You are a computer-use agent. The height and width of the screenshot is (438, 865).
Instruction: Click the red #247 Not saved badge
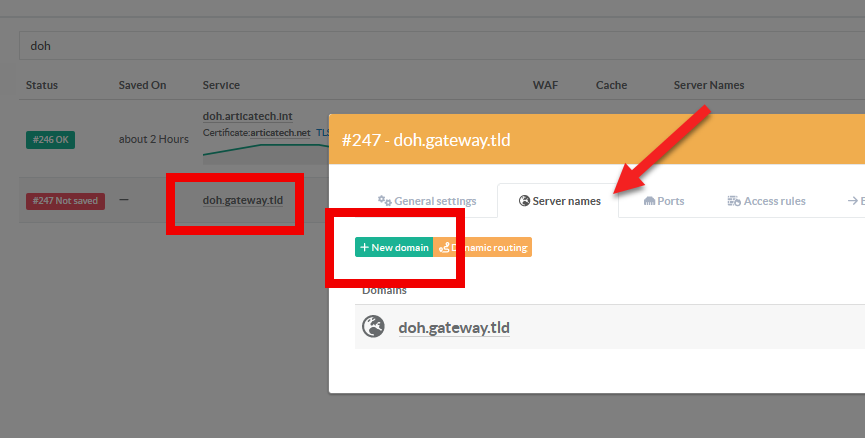pyautogui.click(x=65, y=201)
